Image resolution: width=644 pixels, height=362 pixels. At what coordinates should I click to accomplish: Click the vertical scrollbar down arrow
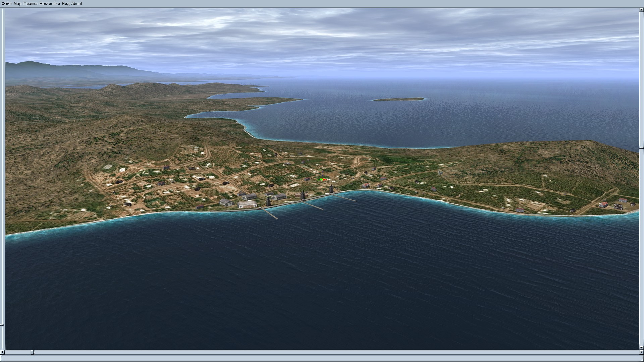click(641, 348)
